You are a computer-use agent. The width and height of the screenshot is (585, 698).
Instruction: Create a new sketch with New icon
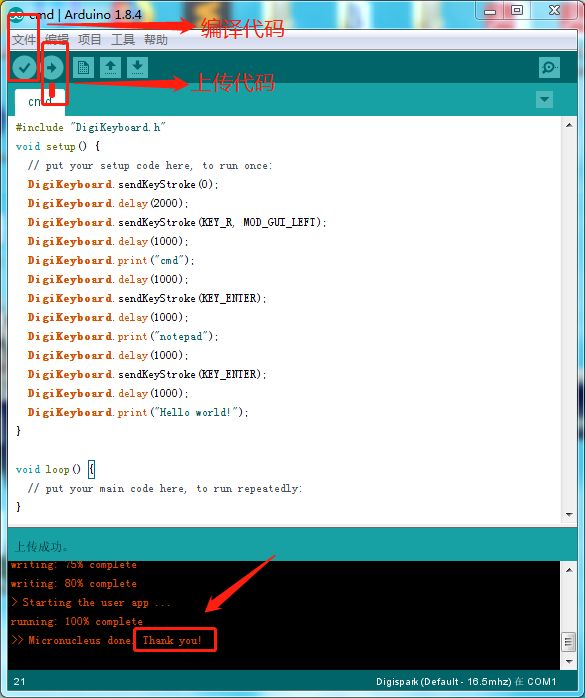pos(83,68)
